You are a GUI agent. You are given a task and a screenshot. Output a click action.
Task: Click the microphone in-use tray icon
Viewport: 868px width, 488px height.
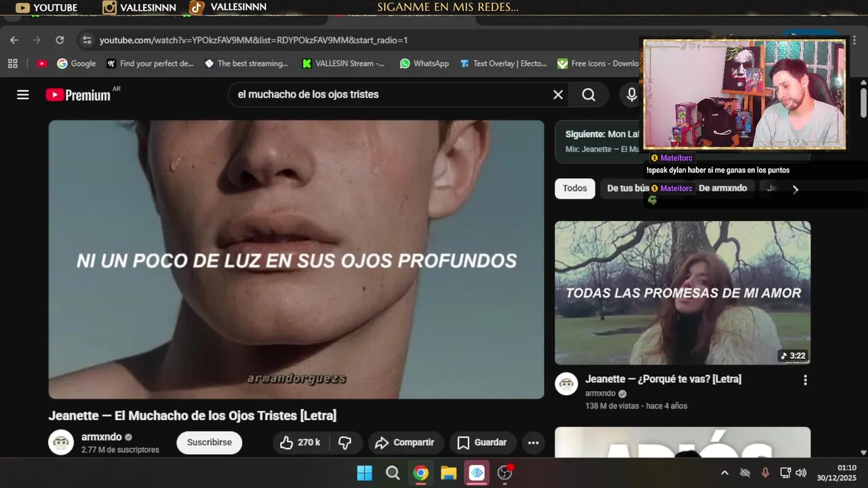click(765, 473)
